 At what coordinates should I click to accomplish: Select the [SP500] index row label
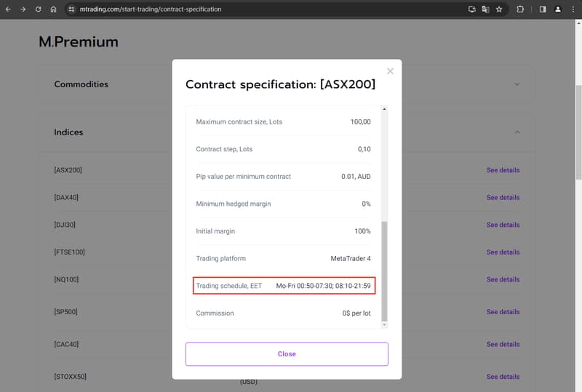[x=65, y=312]
